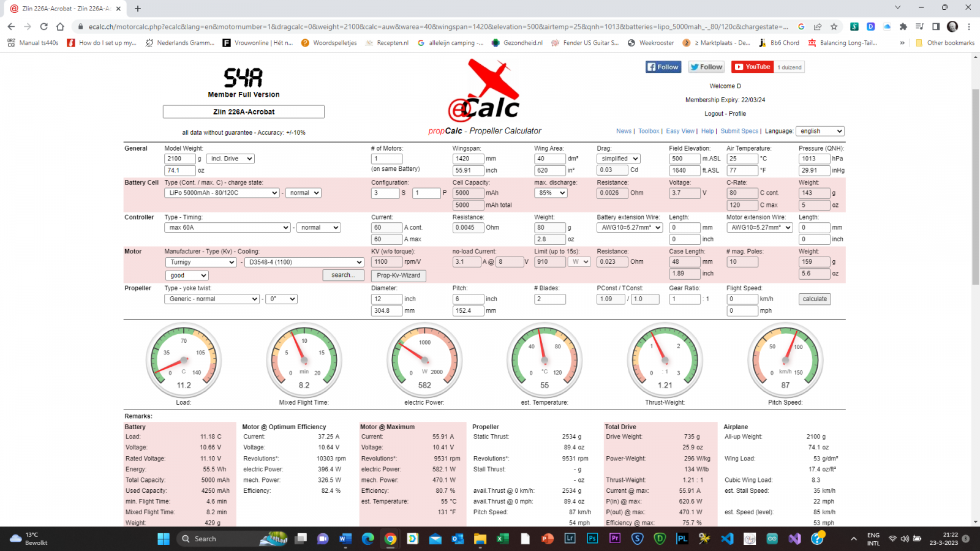Open the max. discharge 85% dropdown
This screenshot has width=980, height=551.
coord(551,193)
